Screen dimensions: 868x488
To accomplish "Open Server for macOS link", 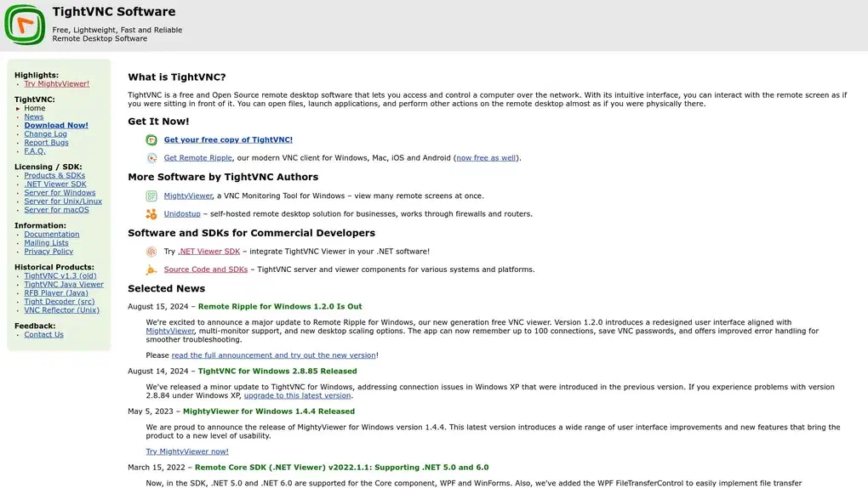I will (x=56, y=210).
